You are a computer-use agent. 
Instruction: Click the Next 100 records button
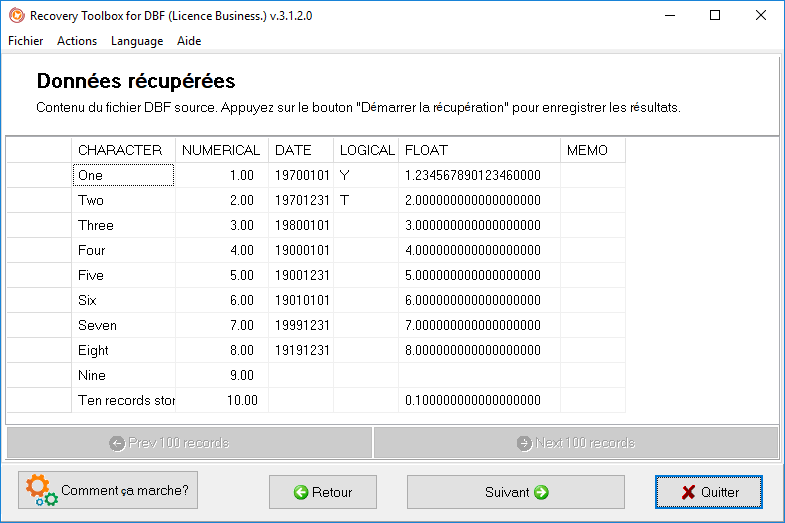pyautogui.click(x=576, y=443)
